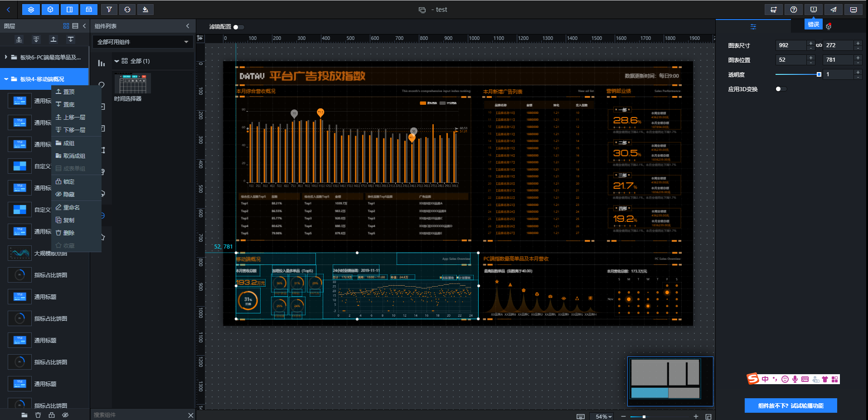Click fit-to-screen icon at bottom right
This screenshot has width=868, height=420.
[x=708, y=416]
